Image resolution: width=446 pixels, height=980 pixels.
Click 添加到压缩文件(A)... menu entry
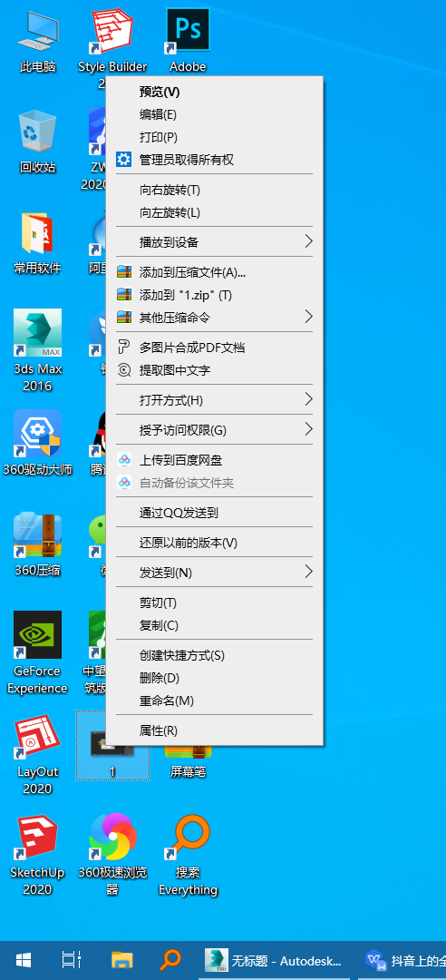tap(214, 272)
